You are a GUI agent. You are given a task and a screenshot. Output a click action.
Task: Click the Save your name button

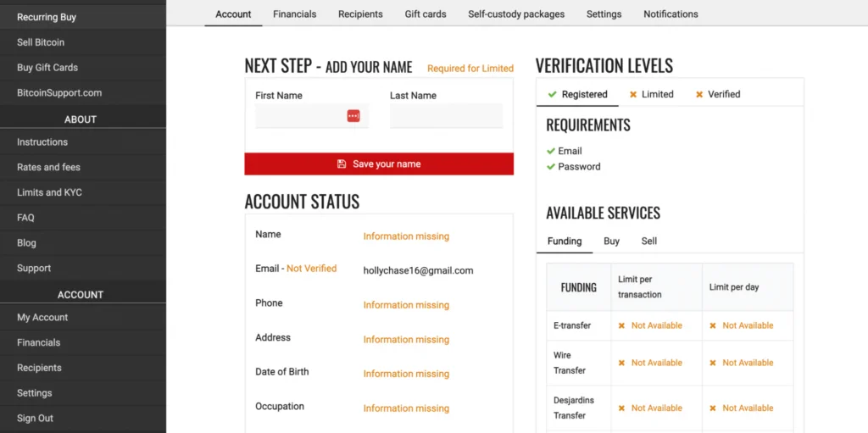379,164
